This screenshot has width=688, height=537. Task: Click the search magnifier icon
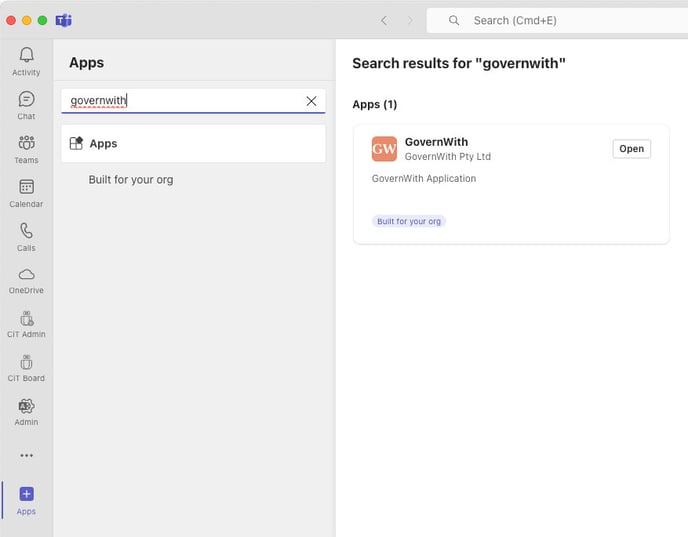pos(454,20)
